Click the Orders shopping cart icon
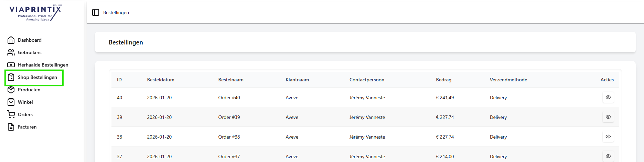The height and width of the screenshot is (162, 644). 11,114
